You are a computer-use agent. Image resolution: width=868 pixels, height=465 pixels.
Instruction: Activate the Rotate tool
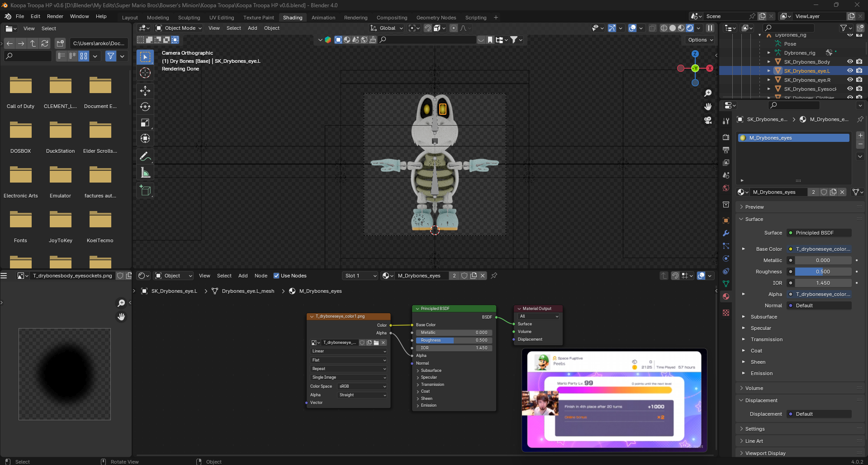(145, 107)
